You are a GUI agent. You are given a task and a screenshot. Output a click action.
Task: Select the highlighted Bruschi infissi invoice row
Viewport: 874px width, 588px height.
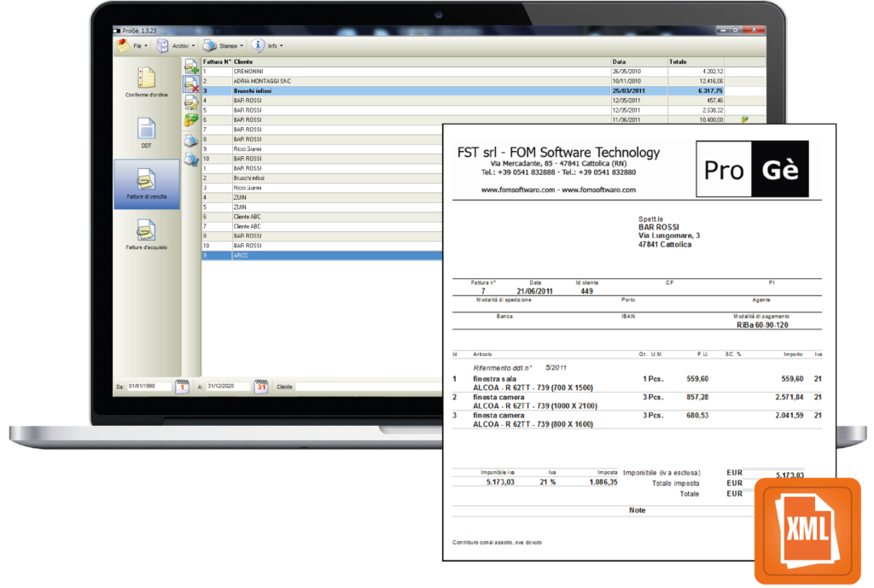[x=341, y=89]
